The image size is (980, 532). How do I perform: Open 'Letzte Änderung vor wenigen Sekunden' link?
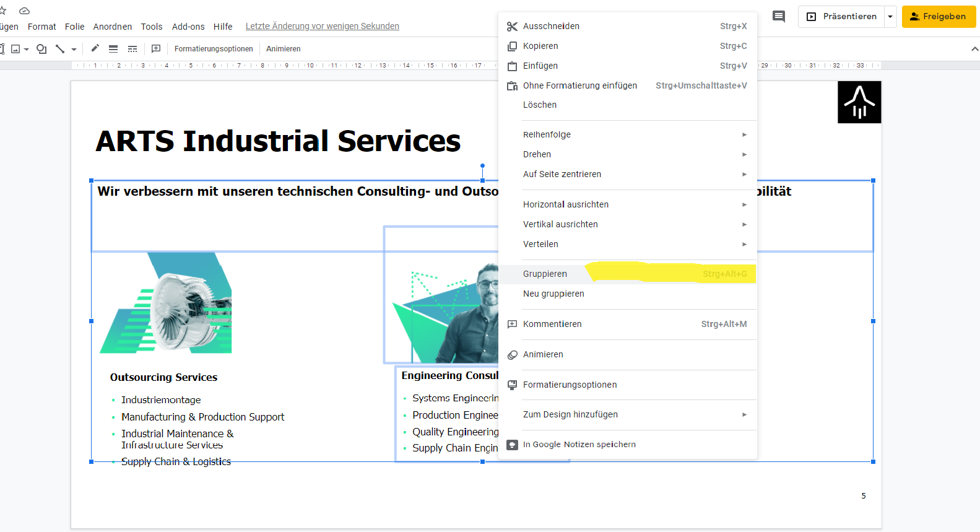point(323,26)
